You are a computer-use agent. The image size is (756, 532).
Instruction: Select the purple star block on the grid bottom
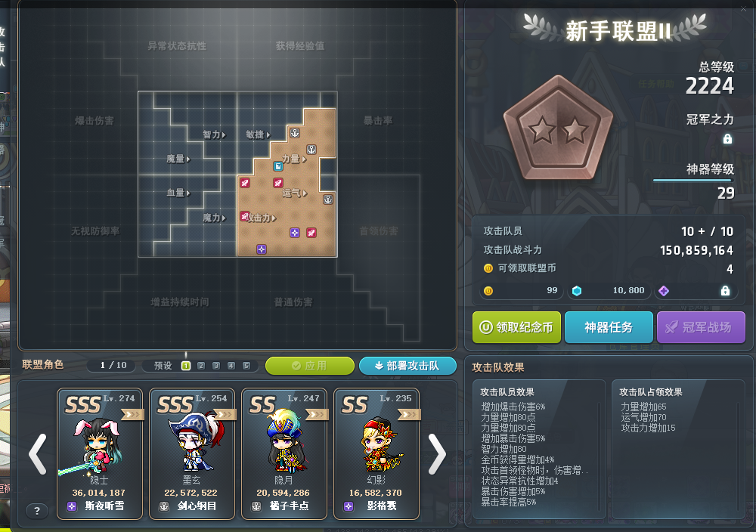262,249
